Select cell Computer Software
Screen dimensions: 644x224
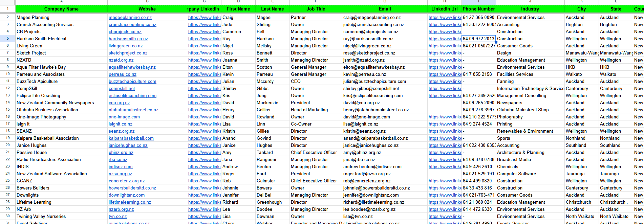click(530, 174)
